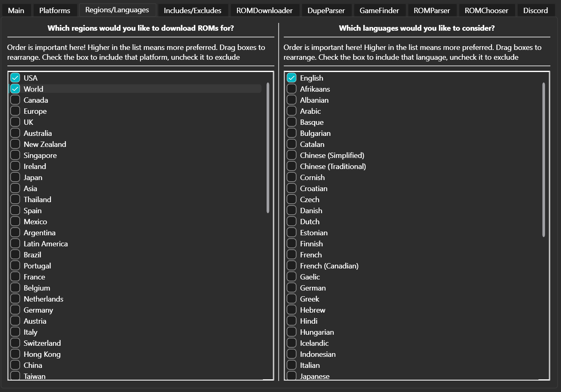561x392 pixels.
Task: Check the Spain region box
Action: [15, 210]
